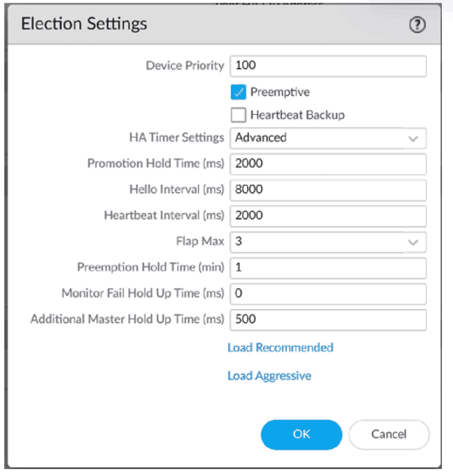Click the Device Priority input field
The height and width of the screenshot is (476, 453).
328,66
